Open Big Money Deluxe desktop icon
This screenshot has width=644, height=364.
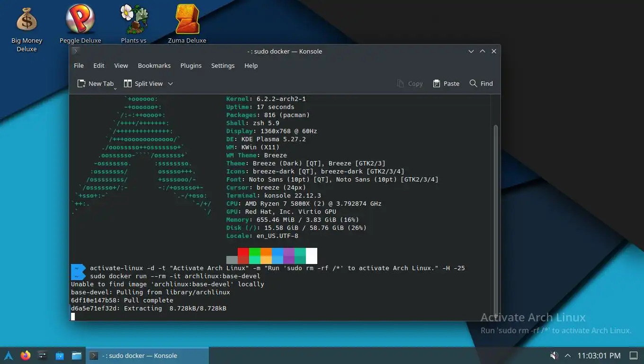pos(27,28)
